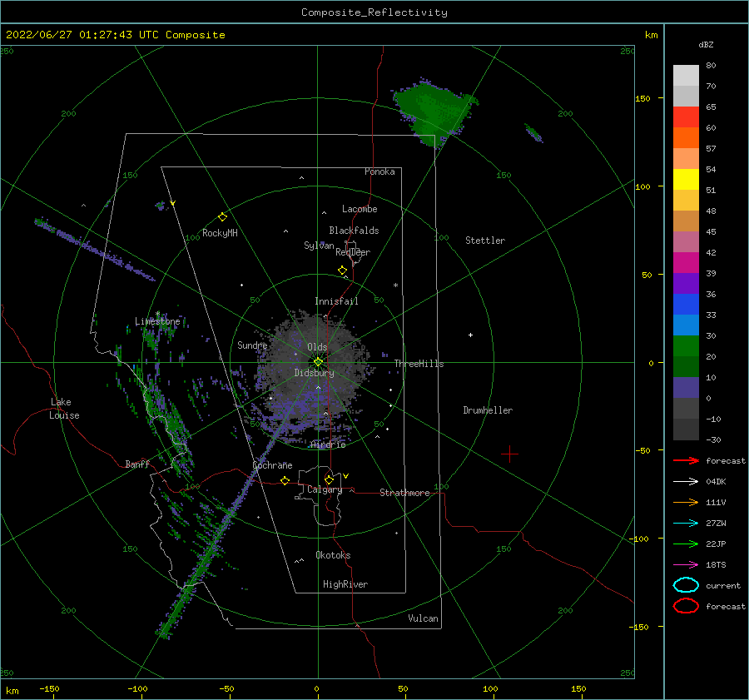This screenshot has height=700, width=749.
Task: Click the magenta 18TS arrow icon
Action: tap(686, 565)
